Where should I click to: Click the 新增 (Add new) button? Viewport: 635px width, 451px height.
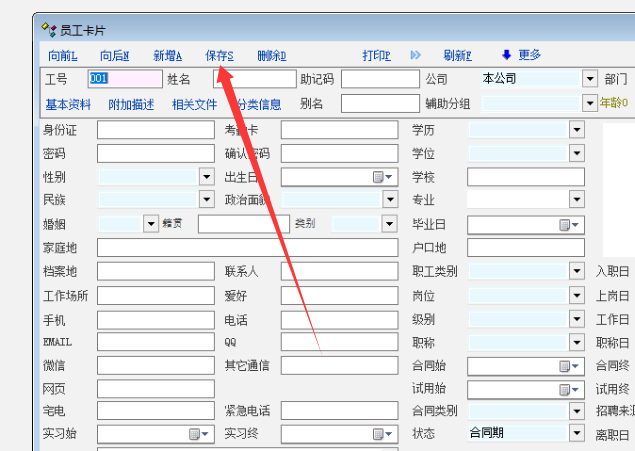[167, 55]
